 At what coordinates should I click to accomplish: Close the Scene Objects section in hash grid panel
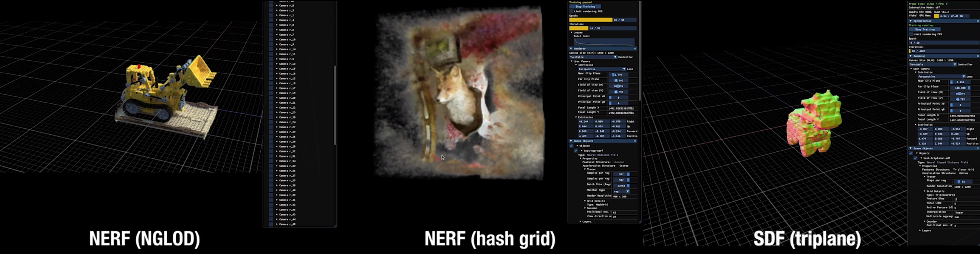click(635, 141)
